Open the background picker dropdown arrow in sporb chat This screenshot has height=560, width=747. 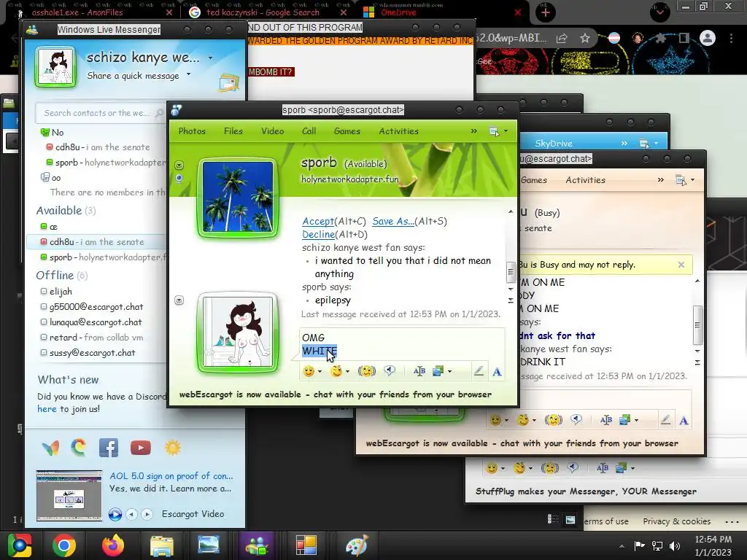point(449,371)
